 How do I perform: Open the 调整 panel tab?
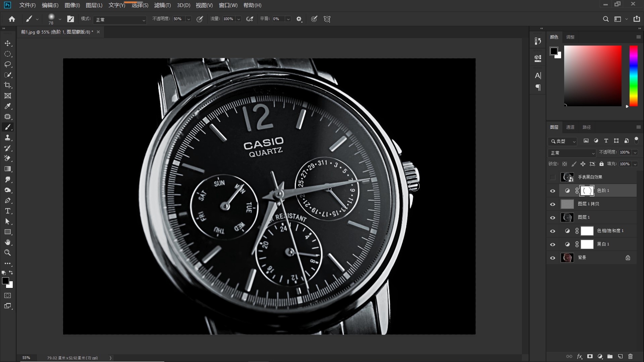click(570, 37)
